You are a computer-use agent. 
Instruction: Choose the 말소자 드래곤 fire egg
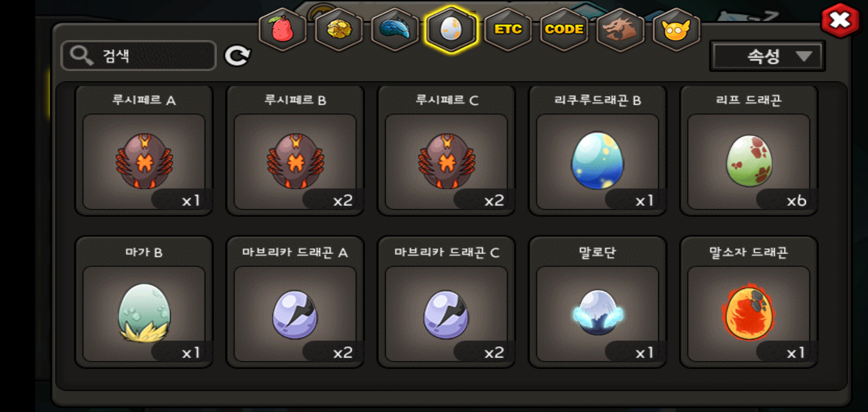[749, 302]
